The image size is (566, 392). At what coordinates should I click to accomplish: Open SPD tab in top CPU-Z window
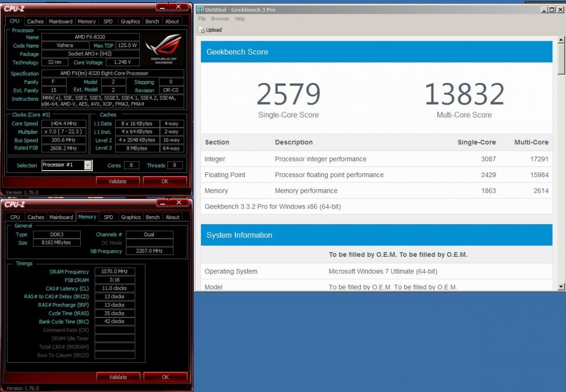pos(108,21)
